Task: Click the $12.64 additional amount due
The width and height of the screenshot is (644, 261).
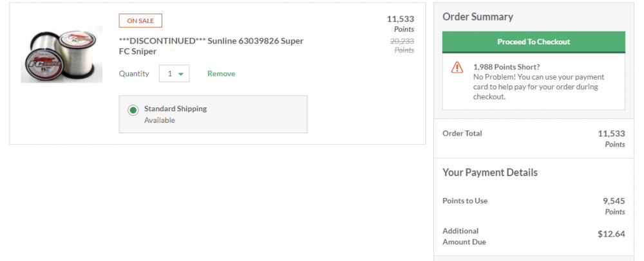Action: pos(611,235)
